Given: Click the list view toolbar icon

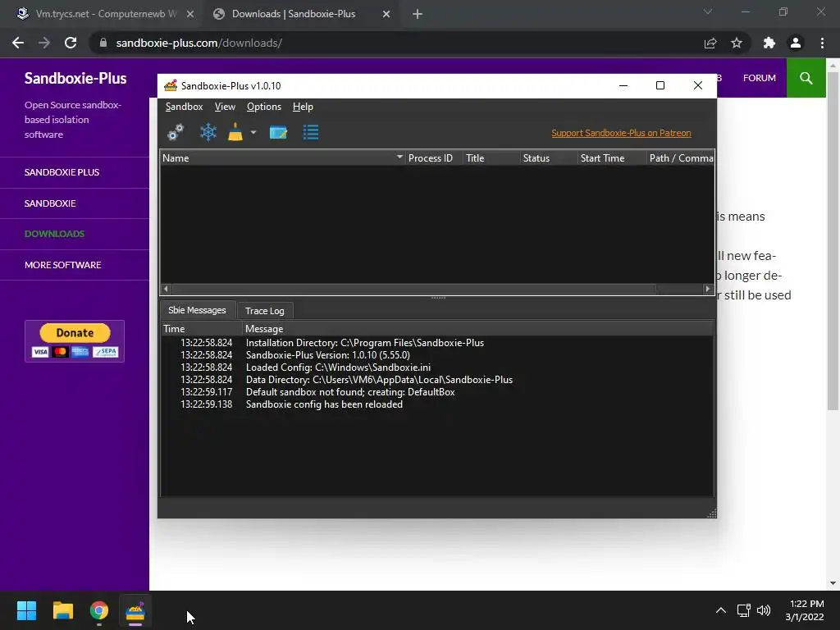Looking at the screenshot, I should pyautogui.click(x=311, y=132).
